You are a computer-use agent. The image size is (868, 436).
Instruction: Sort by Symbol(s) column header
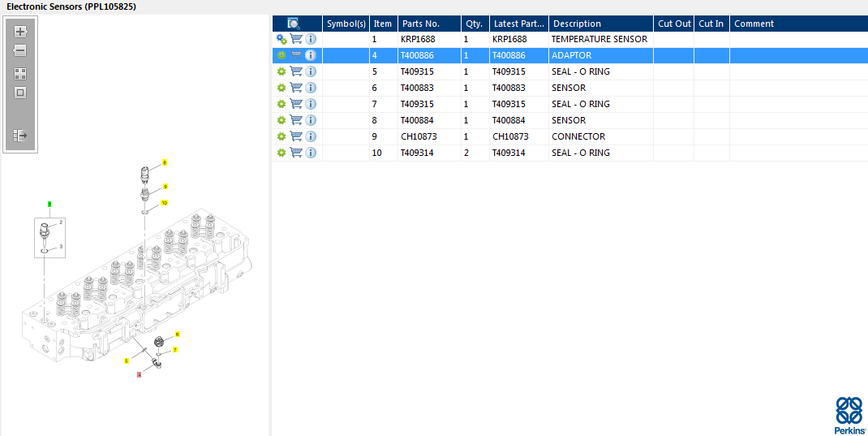346,24
